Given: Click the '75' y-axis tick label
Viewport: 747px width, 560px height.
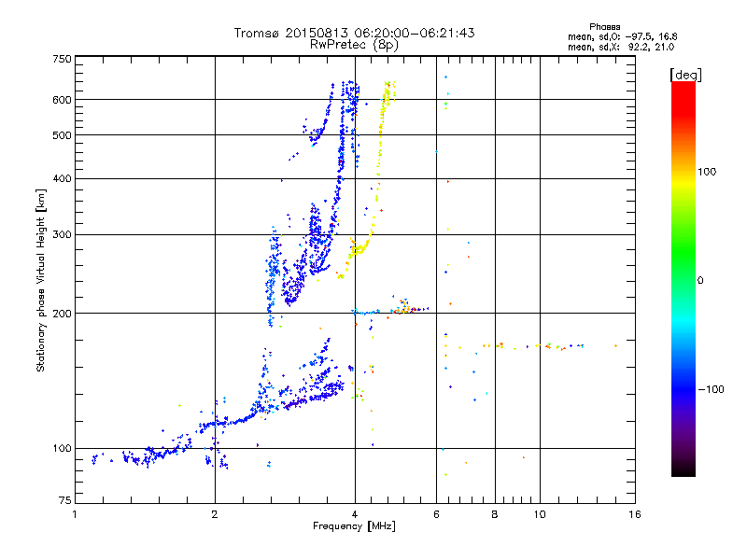Looking at the screenshot, I should 65,500.
